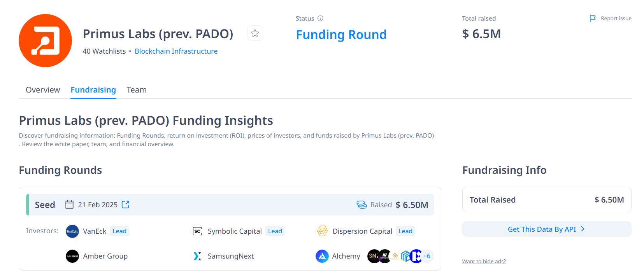The width and height of the screenshot is (644, 278).
Task: Click the Symbolic Capital logo icon
Action: point(197,231)
